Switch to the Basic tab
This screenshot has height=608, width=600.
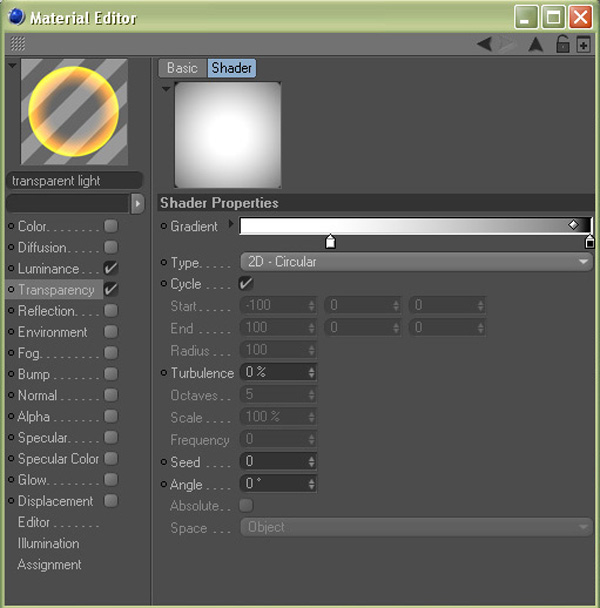click(x=182, y=68)
